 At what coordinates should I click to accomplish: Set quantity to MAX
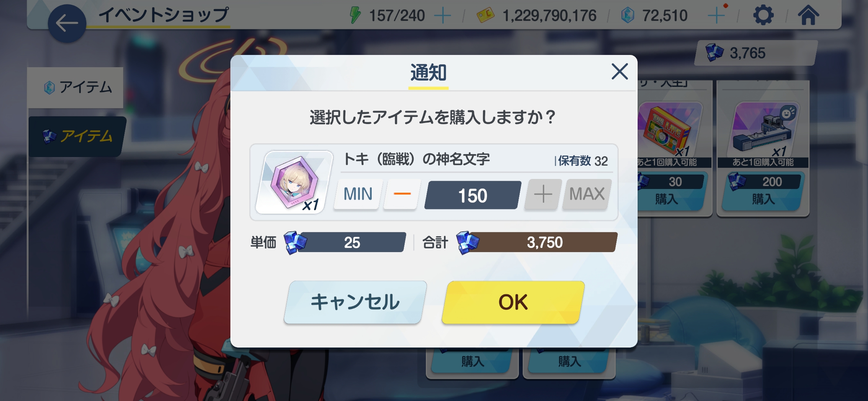pos(587,194)
